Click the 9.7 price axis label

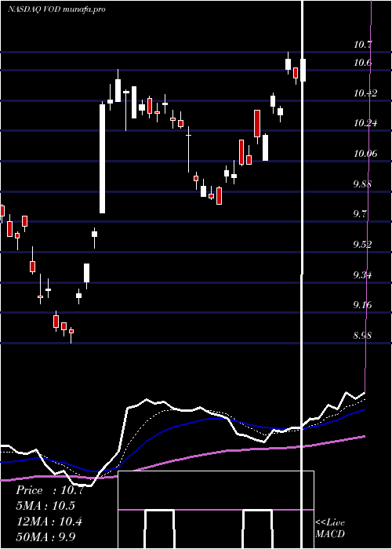[x=360, y=214]
